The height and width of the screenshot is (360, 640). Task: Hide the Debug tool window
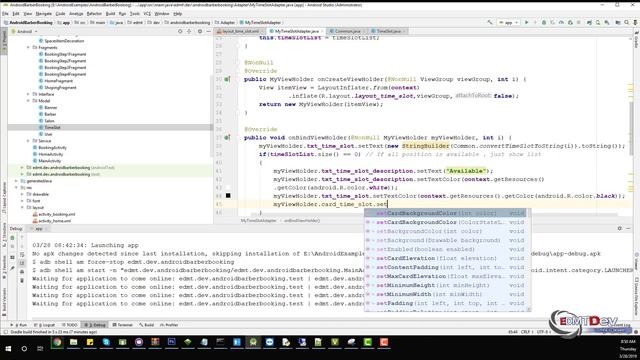tap(629, 229)
